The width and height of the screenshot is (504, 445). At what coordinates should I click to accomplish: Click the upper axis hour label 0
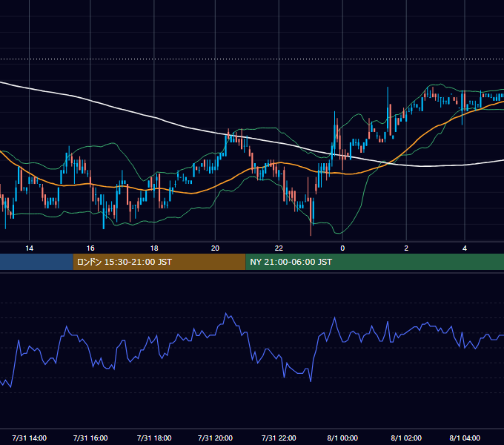(342, 248)
